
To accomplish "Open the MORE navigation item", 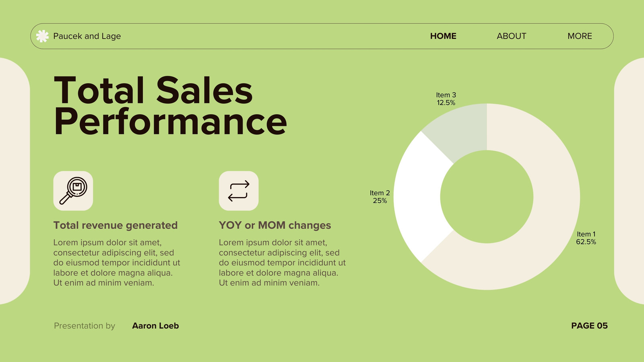I will [x=580, y=36].
